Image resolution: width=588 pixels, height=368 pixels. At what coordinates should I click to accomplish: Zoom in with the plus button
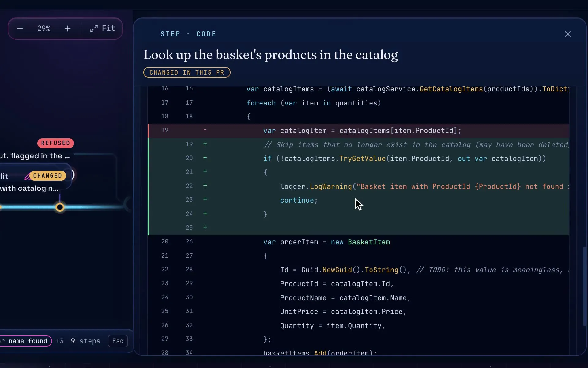click(68, 29)
